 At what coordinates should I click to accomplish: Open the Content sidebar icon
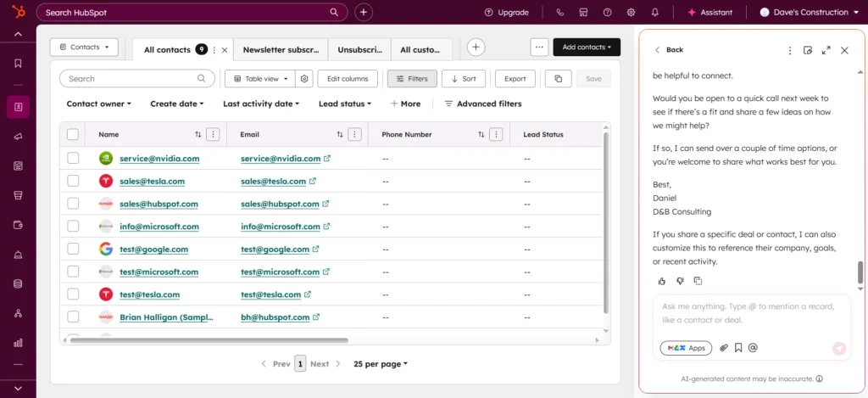click(18, 165)
